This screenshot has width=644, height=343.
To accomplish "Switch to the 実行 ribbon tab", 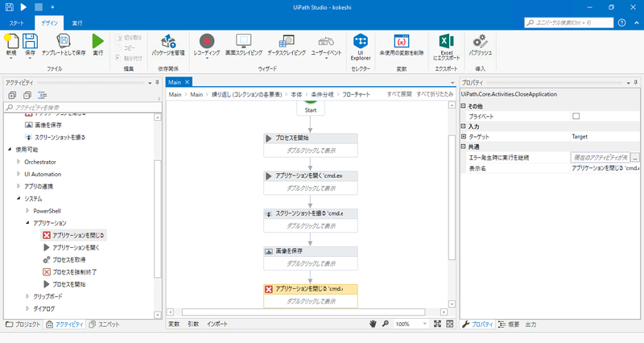I will point(77,23).
